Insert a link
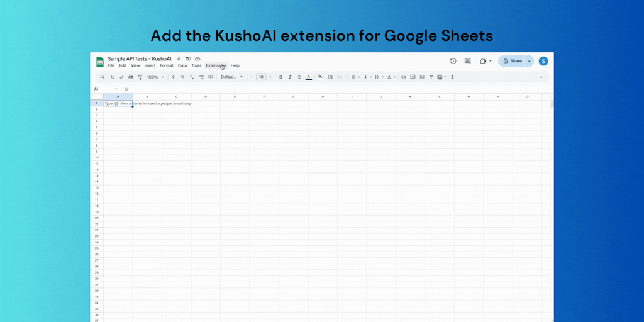 point(403,77)
